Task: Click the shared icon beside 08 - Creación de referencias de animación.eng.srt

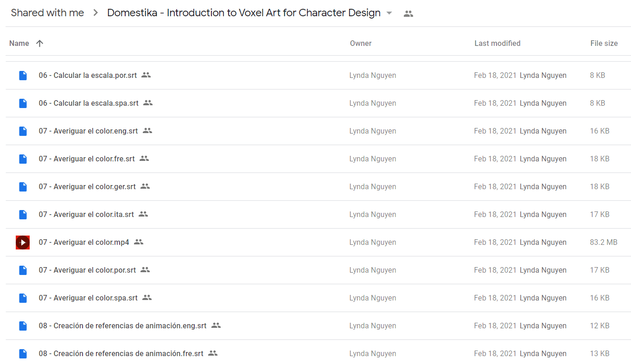Action: (x=216, y=326)
